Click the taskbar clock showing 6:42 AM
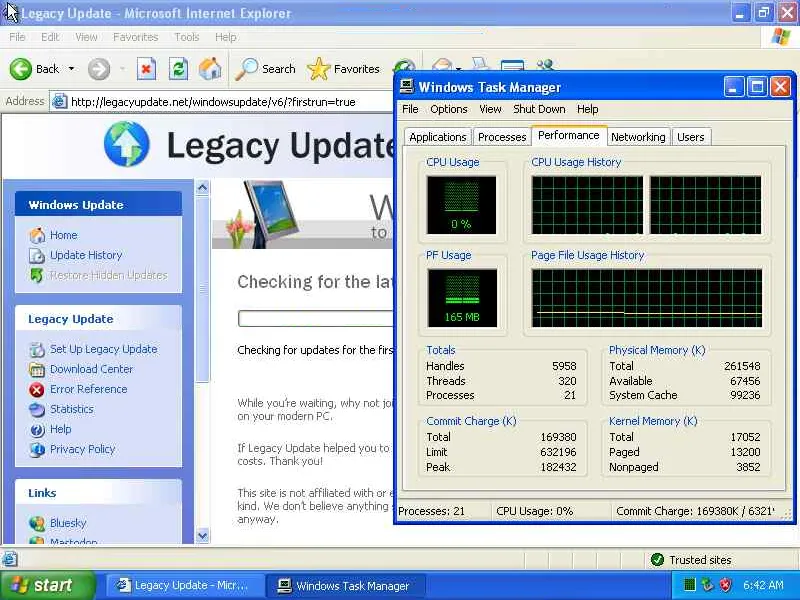This screenshot has height=600, width=800. tap(763, 585)
